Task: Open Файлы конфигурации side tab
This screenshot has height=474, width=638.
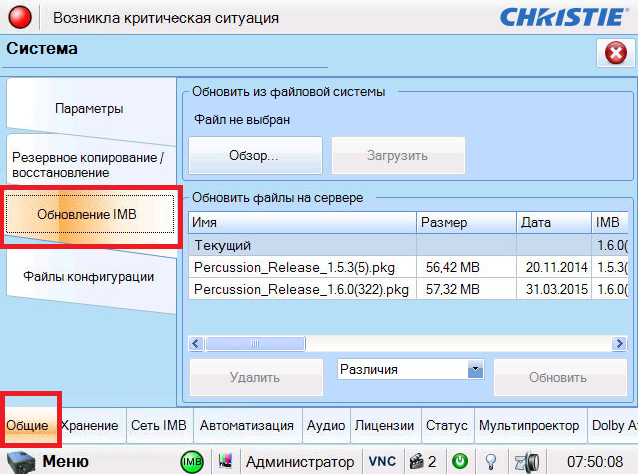Action: (89, 277)
